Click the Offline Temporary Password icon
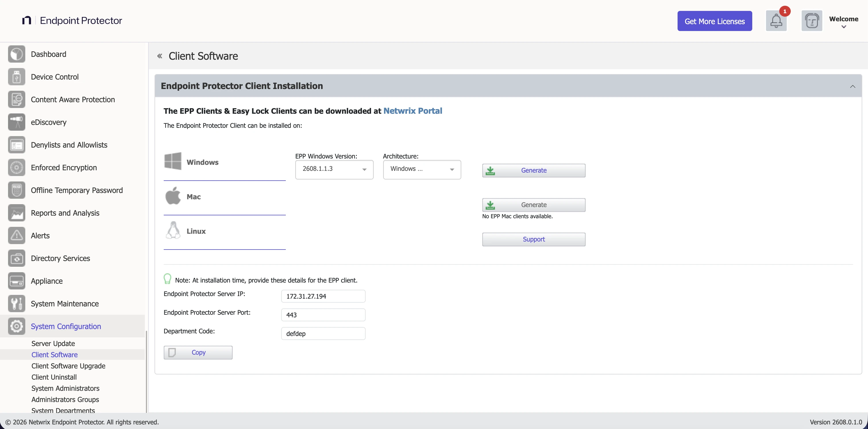The height and width of the screenshot is (429, 868). point(16,190)
